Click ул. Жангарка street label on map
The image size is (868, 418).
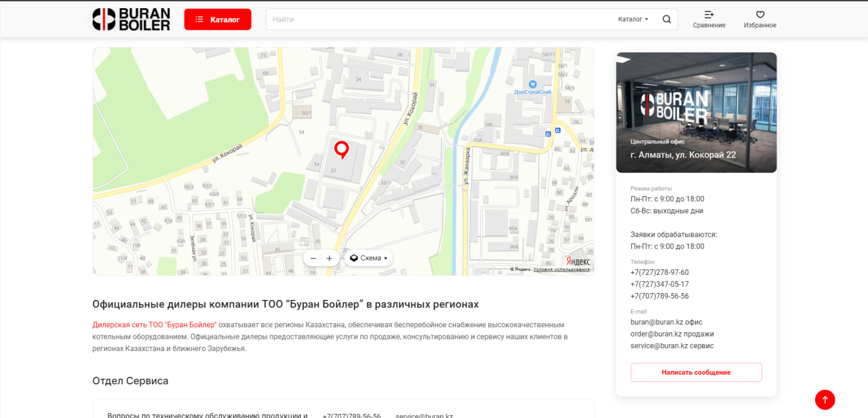[467, 167]
